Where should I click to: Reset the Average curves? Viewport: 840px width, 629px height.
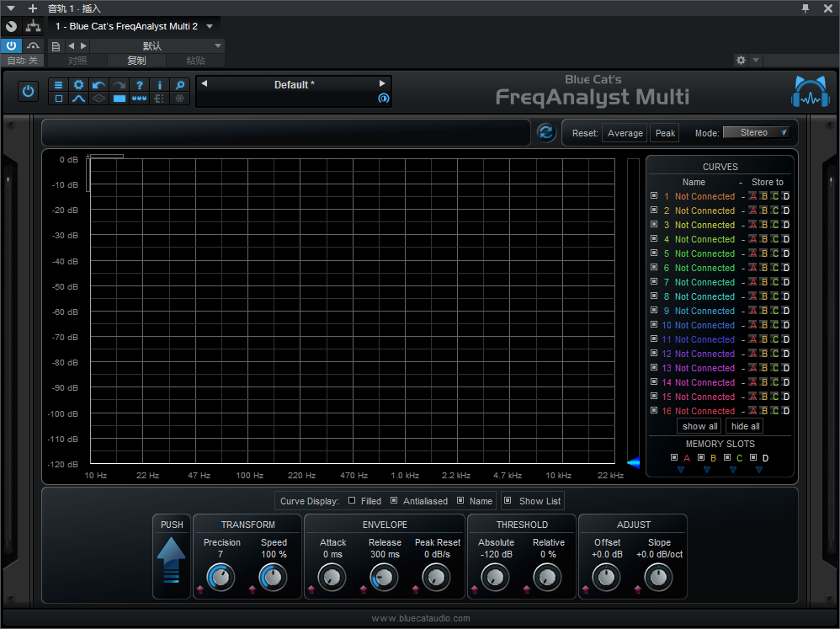coord(625,133)
